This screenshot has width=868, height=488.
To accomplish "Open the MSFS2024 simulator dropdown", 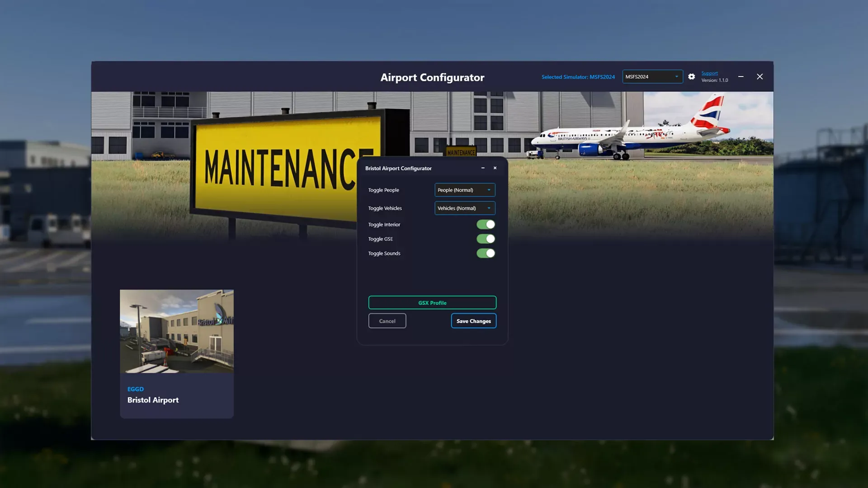I will point(652,77).
